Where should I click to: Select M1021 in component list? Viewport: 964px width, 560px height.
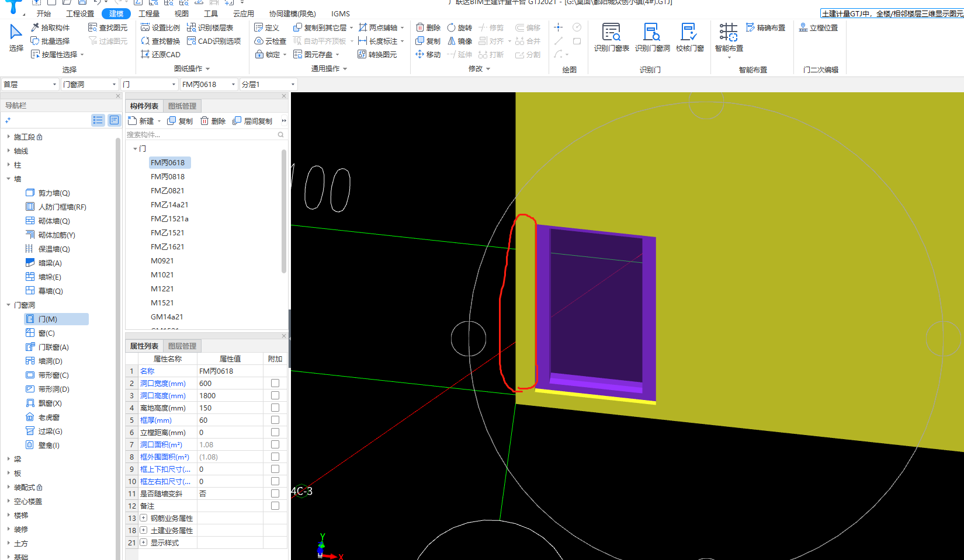162,274
